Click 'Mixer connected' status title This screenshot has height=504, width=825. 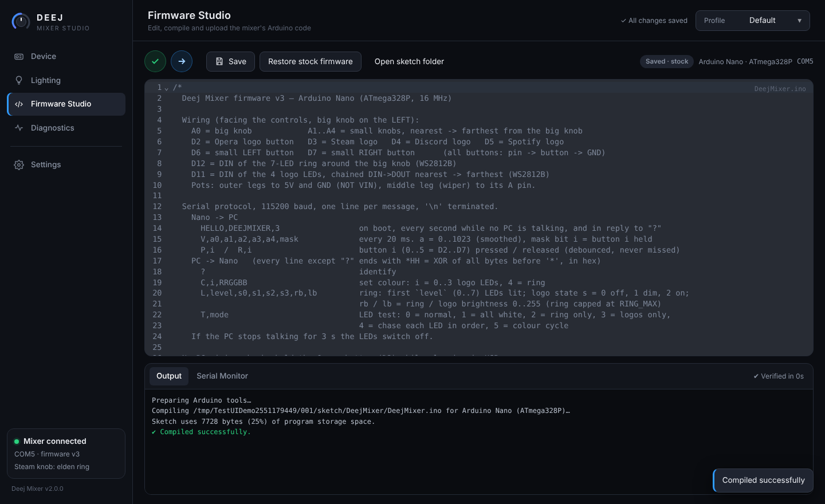point(55,442)
